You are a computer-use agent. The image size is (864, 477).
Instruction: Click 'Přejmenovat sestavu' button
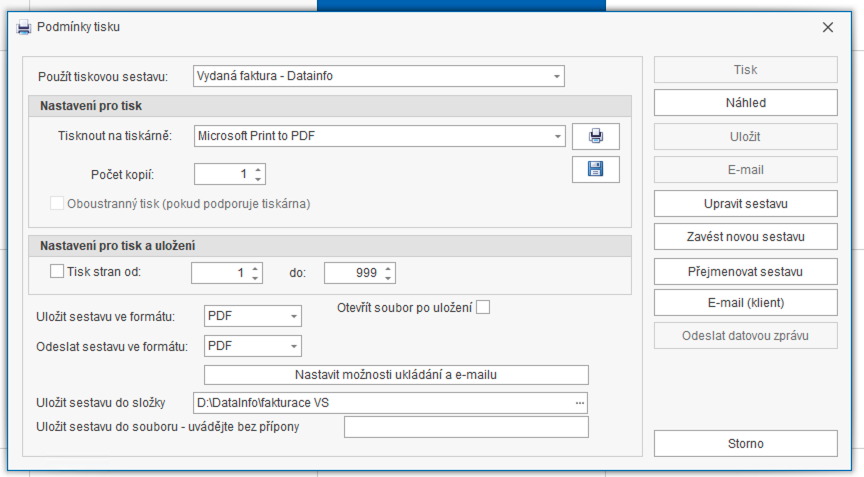click(745, 271)
